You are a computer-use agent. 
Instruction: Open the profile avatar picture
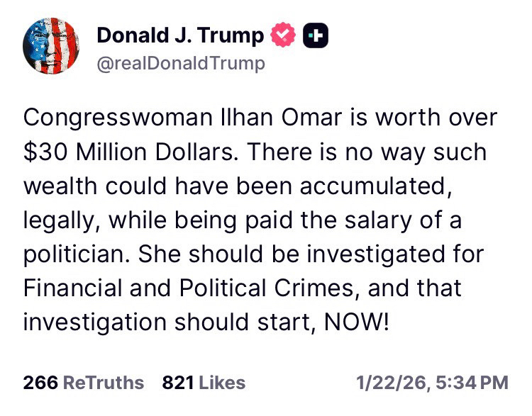(53, 46)
